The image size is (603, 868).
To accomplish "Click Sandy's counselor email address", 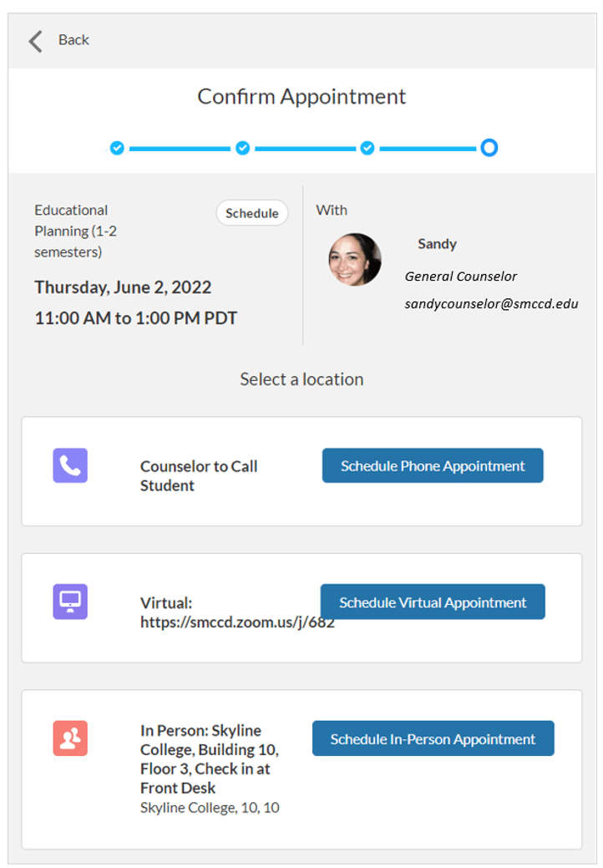I will [x=491, y=304].
